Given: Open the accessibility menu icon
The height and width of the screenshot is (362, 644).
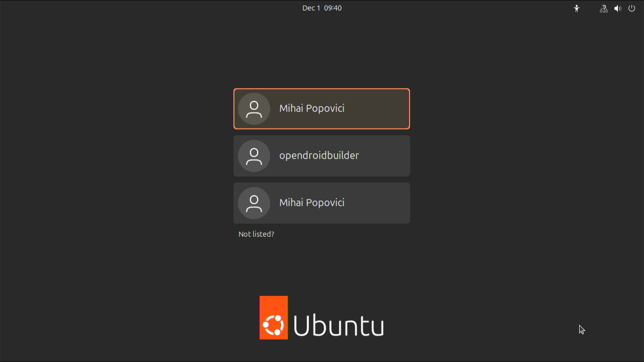Looking at the screenshot, I should (576, 8).
